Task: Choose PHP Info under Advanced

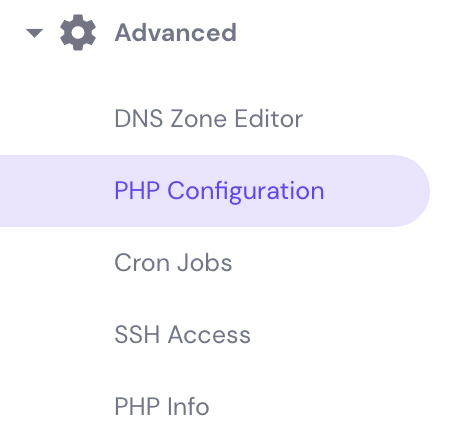Action: [162, 407]
